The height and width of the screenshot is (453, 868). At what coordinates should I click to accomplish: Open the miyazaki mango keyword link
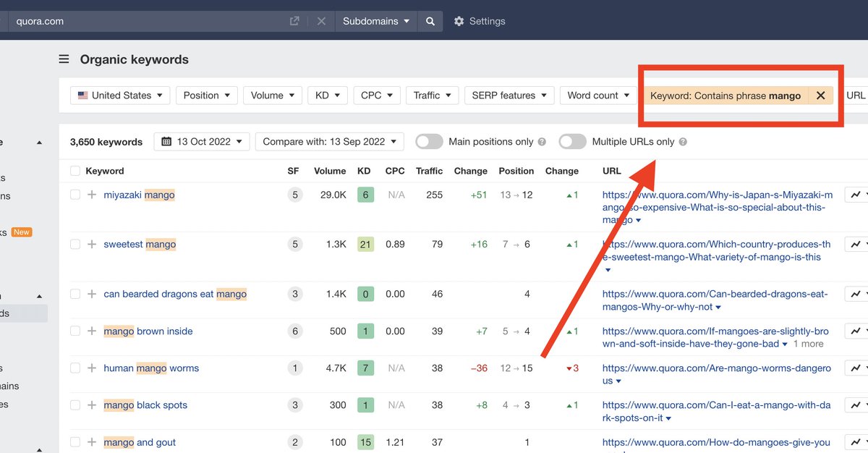click(x=139, y=195)
